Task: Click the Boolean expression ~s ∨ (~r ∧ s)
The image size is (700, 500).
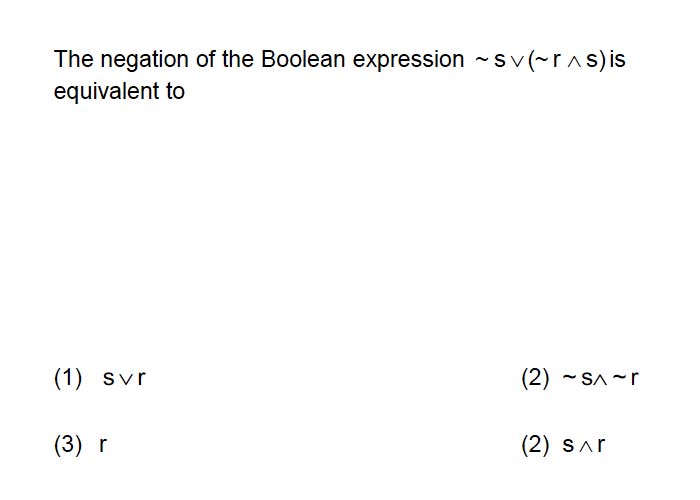Action: [x=540, y=60]
